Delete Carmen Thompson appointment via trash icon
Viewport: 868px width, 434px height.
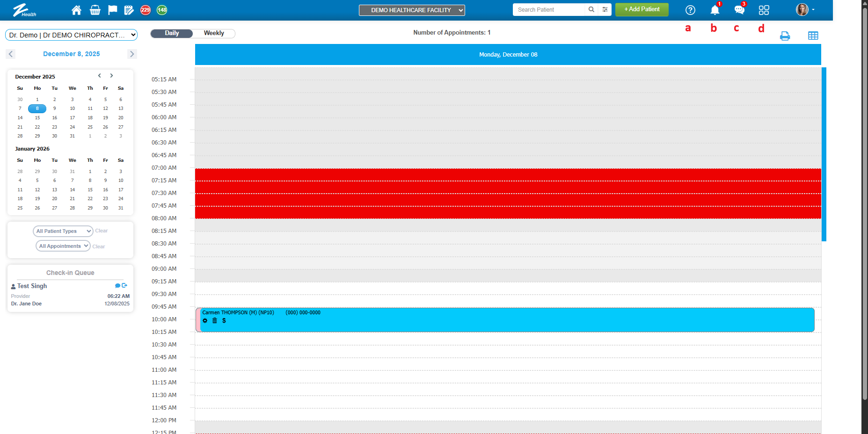click(215, 321)
